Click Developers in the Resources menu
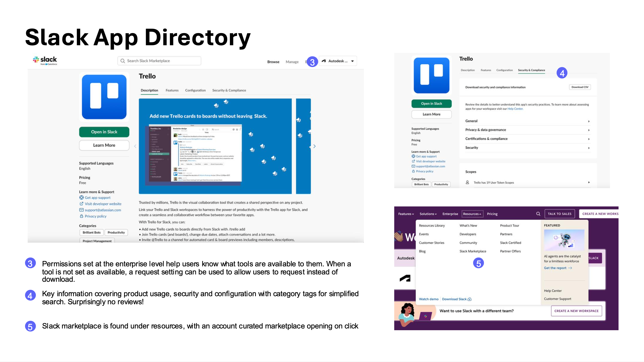Viewport: 644px width, 362px height. 468,234
